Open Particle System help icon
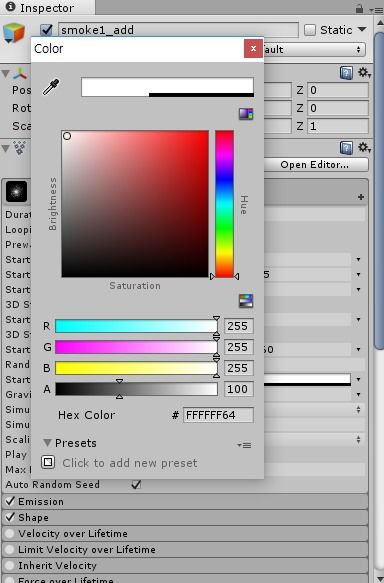This screenshot has width=384, height=583. pyautogui.click(x=346, y=148)
